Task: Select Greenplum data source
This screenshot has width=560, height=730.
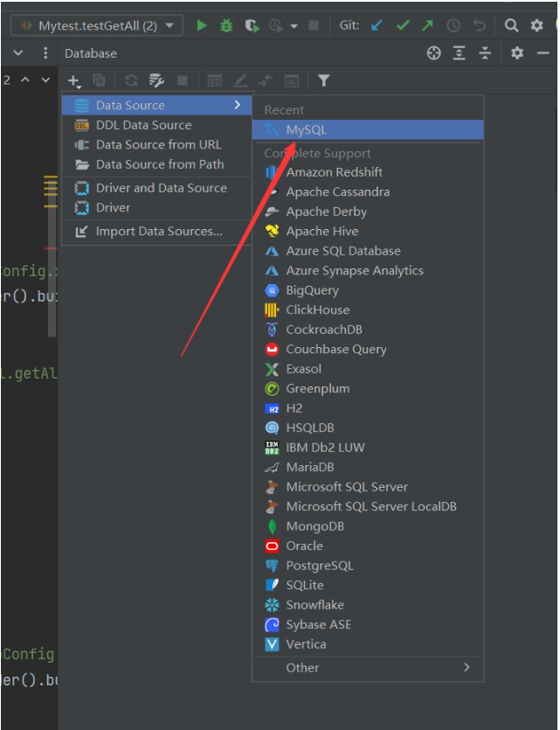Action: pyautogui.click(x=368, y=388)
